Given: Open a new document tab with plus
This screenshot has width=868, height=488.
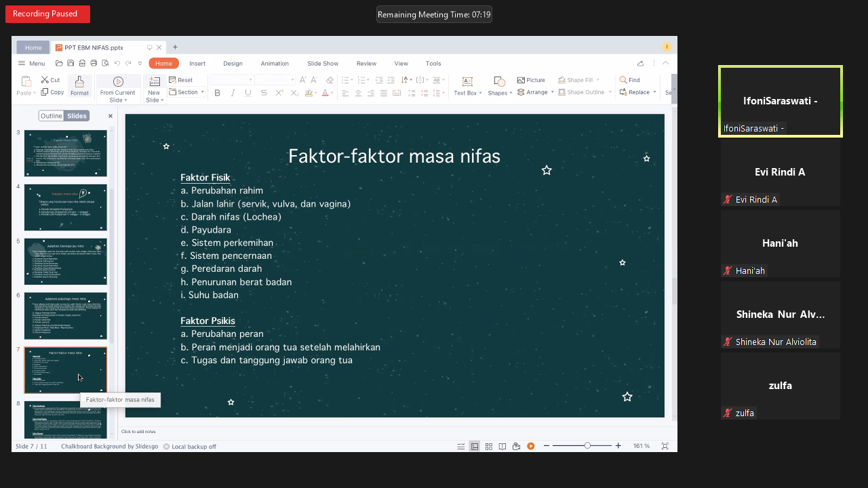Looking at the screenshot, I should (x=175, y=47).
